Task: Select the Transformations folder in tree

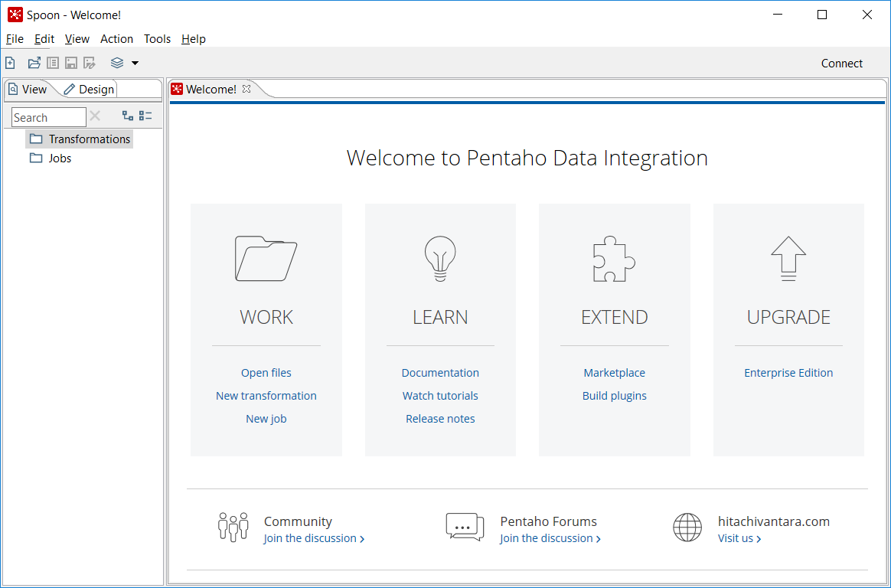Action: pos(89,139)
